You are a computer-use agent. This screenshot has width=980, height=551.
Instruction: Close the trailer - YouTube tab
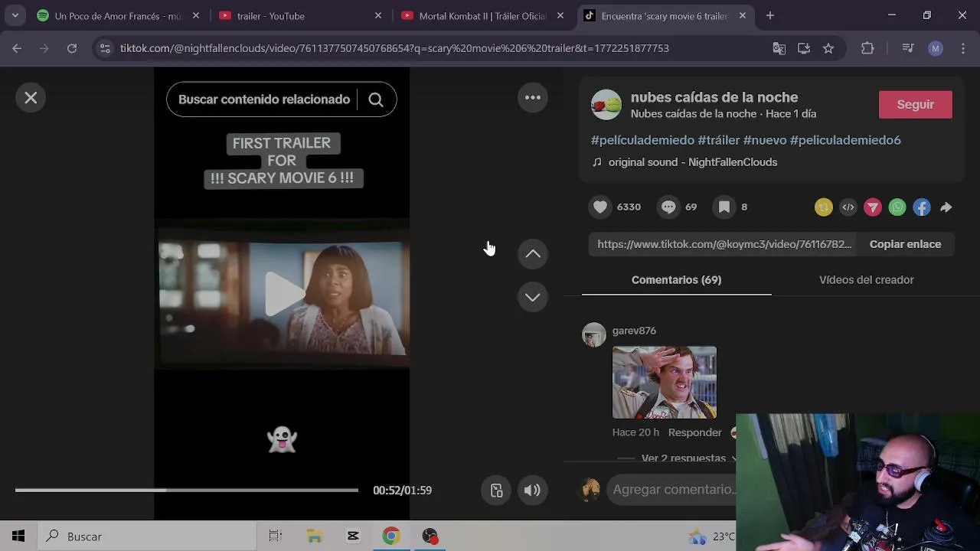pyautogui.click(x=378, y=16)
